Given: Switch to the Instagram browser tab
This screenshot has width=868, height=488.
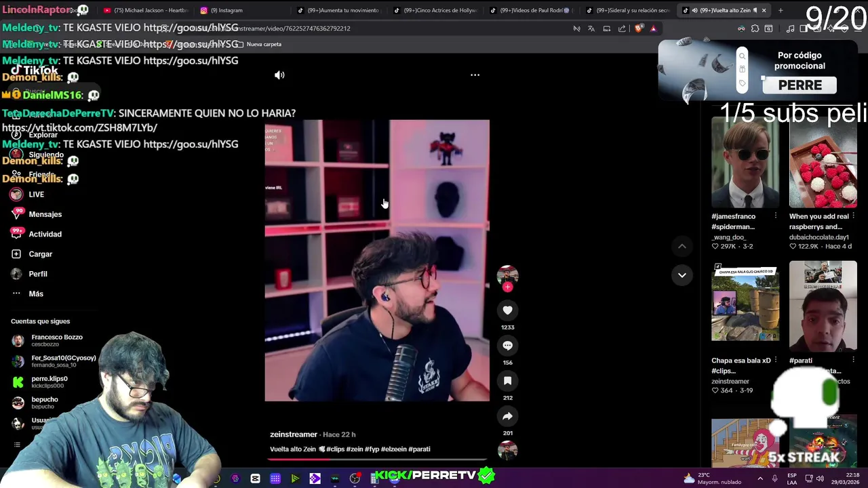Looking at the screenshot, I should point(241,10).
